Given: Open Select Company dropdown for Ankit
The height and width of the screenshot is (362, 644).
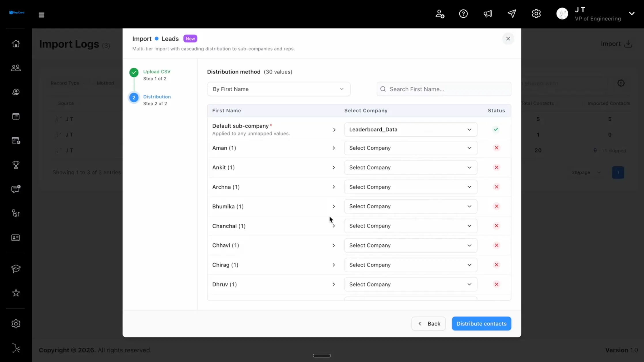Looking at the screenshot, I should click(x=410, y=167).
